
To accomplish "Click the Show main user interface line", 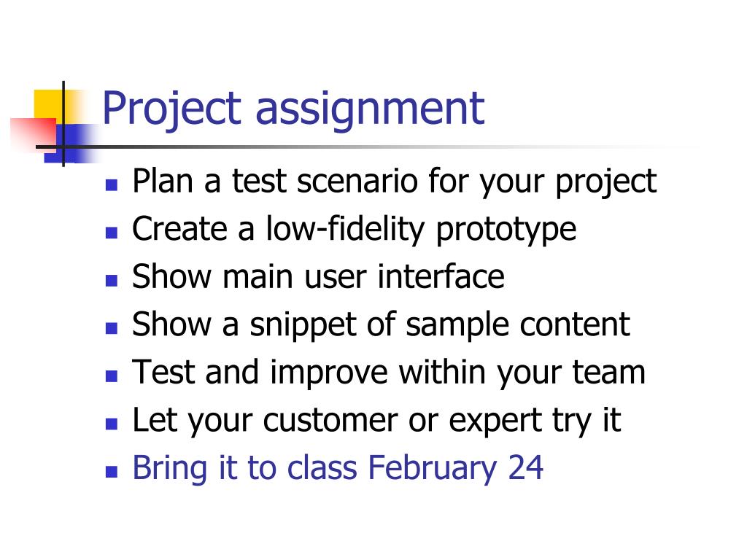I will click(x=318, y=276).
